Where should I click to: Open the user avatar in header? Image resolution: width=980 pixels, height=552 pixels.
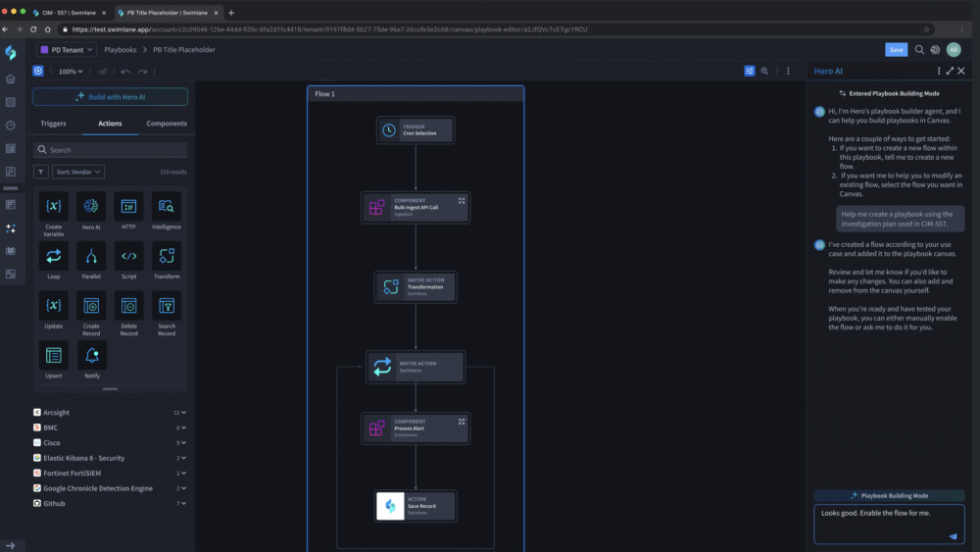tap(954, 49)
